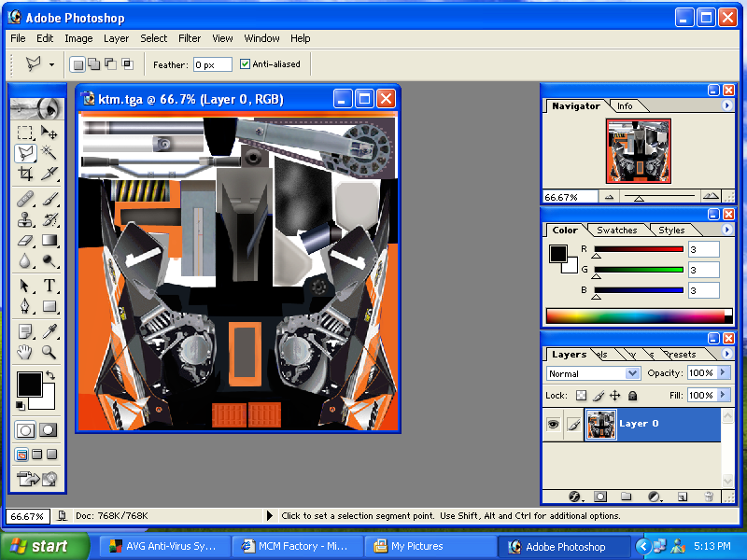Viewport: 747px width, 560px height.
Task: Choose the Hand tool
Action: coord(25,352)
